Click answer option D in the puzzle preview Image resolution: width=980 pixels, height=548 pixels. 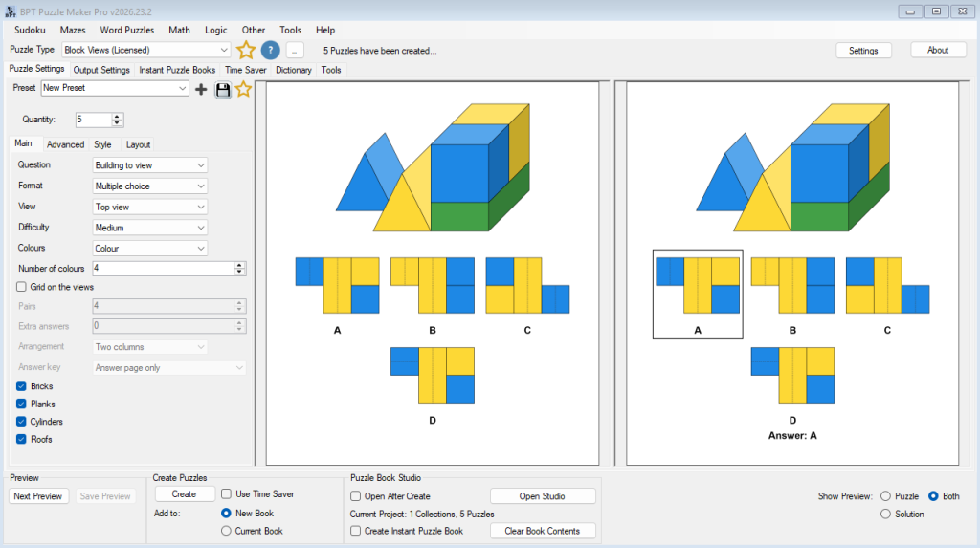click(433, 376)
